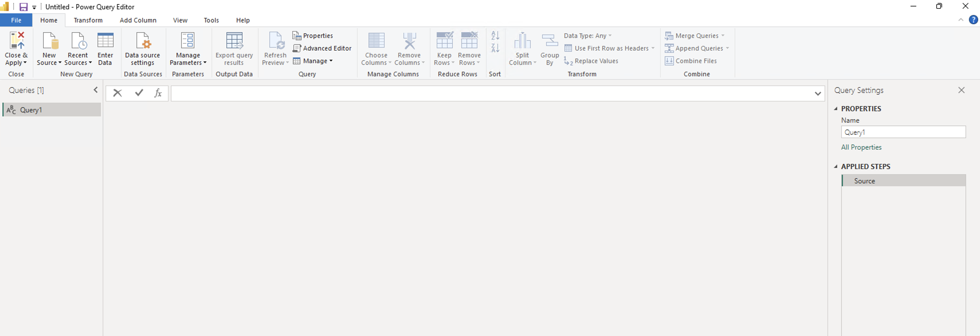This screenshot has width=980, height=336.
Task: Collapse the Queries pane
Action: [95, 90]
